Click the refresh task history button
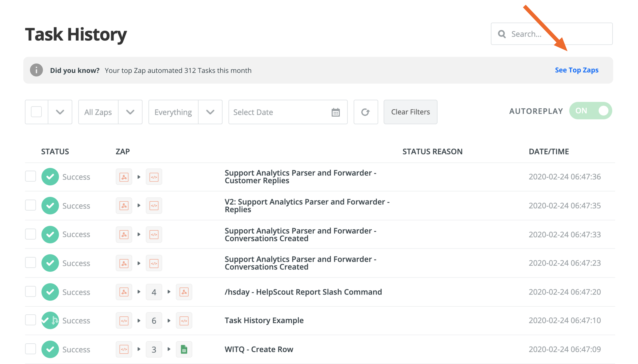This screenshot has height=364, width=638. pos(365,112)
